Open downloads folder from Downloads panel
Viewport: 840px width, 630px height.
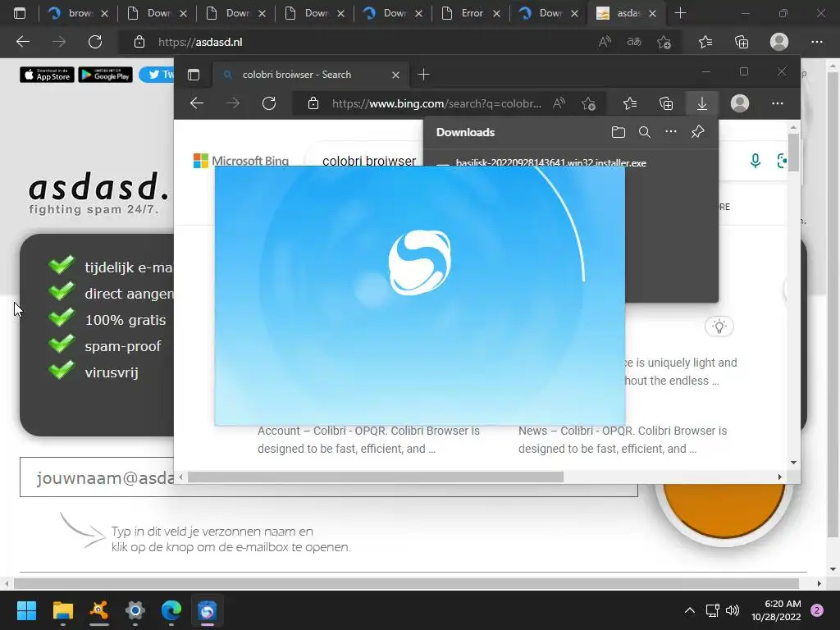tap(619, 132)
